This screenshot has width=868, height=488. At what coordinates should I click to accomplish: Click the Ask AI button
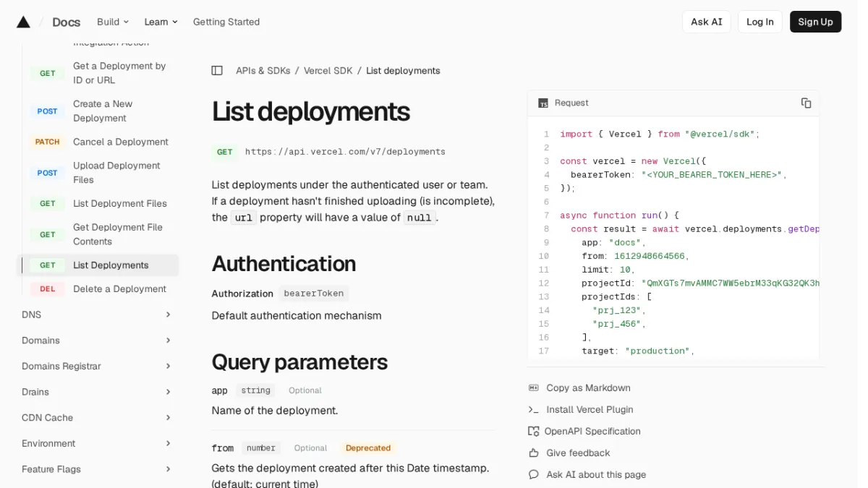tap(706, 22)
